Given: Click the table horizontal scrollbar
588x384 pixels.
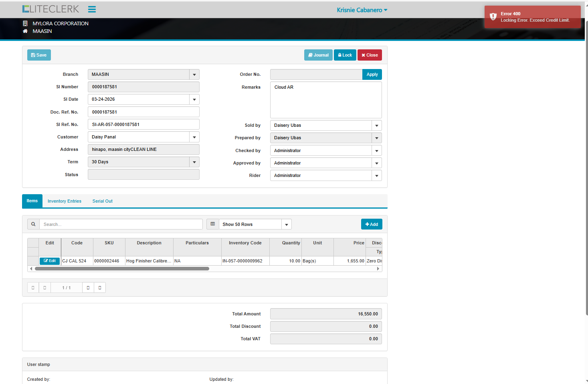Looking at the screenshot, I should [122, 269].
